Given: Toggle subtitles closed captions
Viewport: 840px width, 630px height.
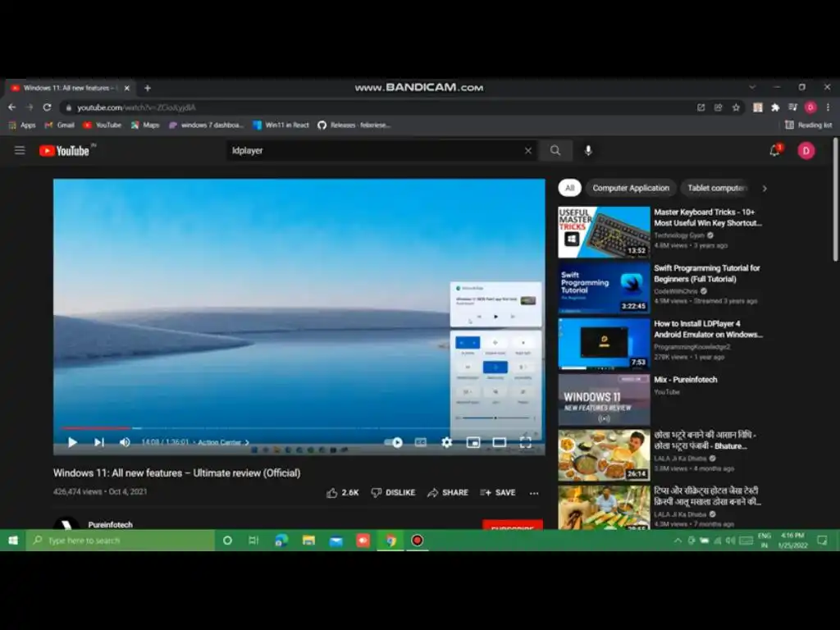Looking at the screenshot, I should point(421,442).
